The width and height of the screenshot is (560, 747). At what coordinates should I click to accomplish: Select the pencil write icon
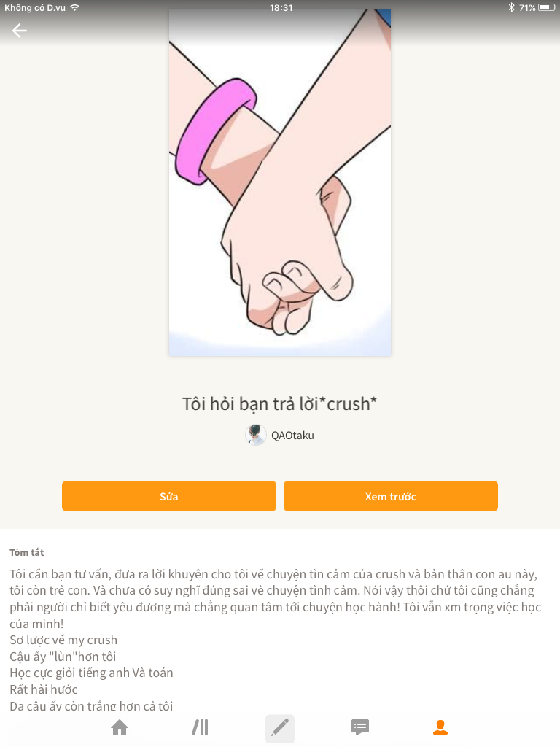(280, 728)
